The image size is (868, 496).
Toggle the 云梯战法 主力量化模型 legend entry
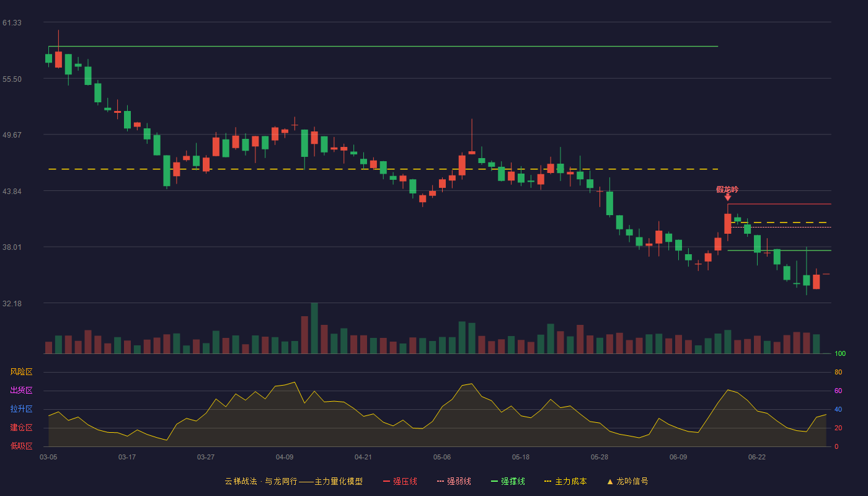(293, 481)
